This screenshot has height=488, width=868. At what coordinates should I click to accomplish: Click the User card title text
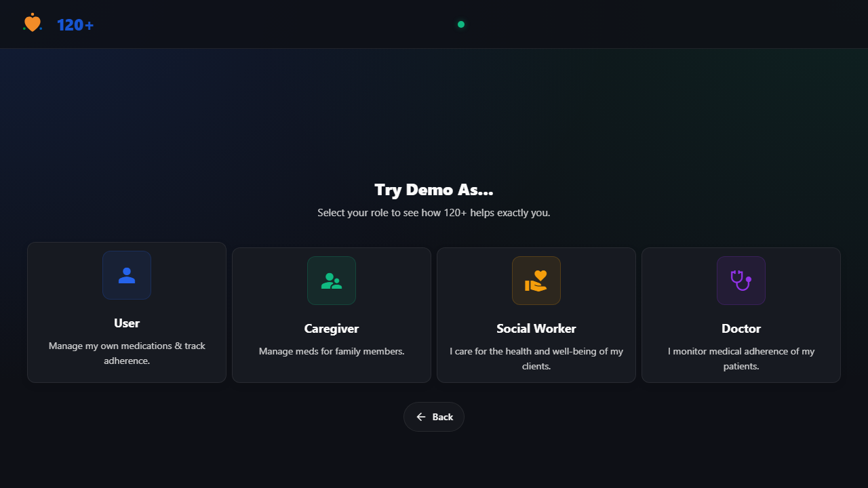[x=126, y=323]
